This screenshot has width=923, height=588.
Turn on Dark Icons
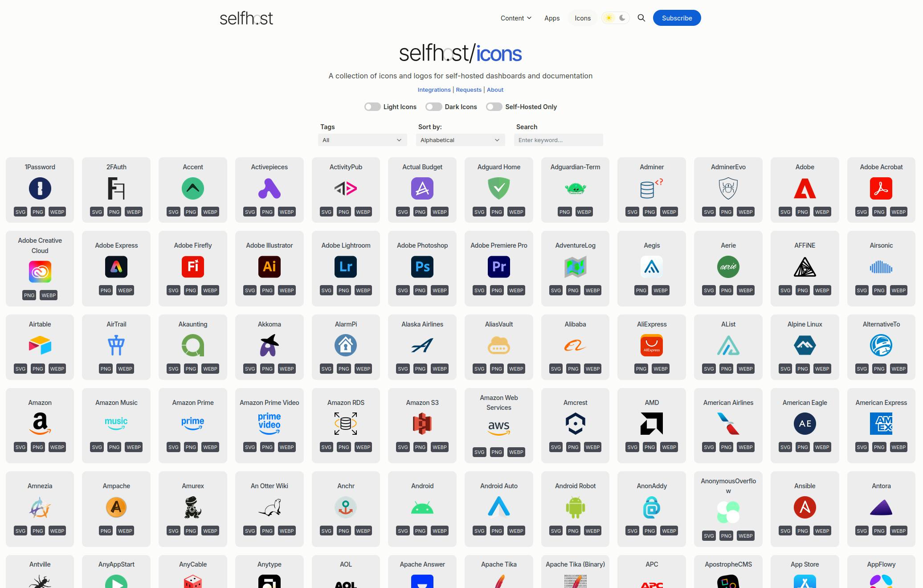[433, 106]
